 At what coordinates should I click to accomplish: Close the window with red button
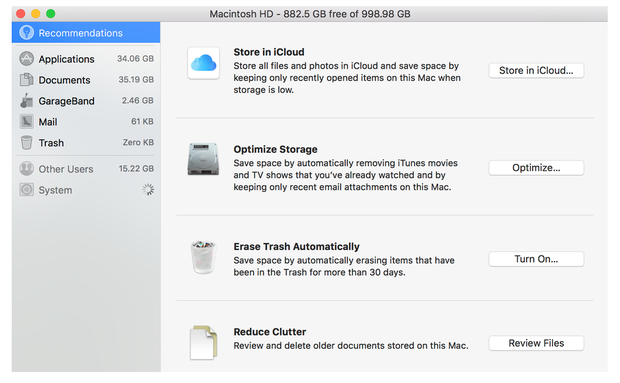[21, 14]
